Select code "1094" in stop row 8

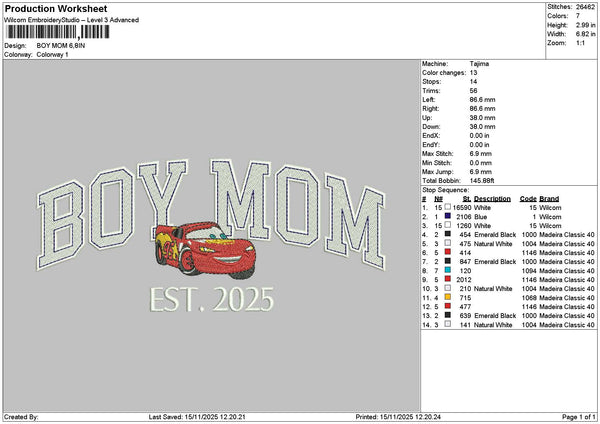click(x=529, y=271)
